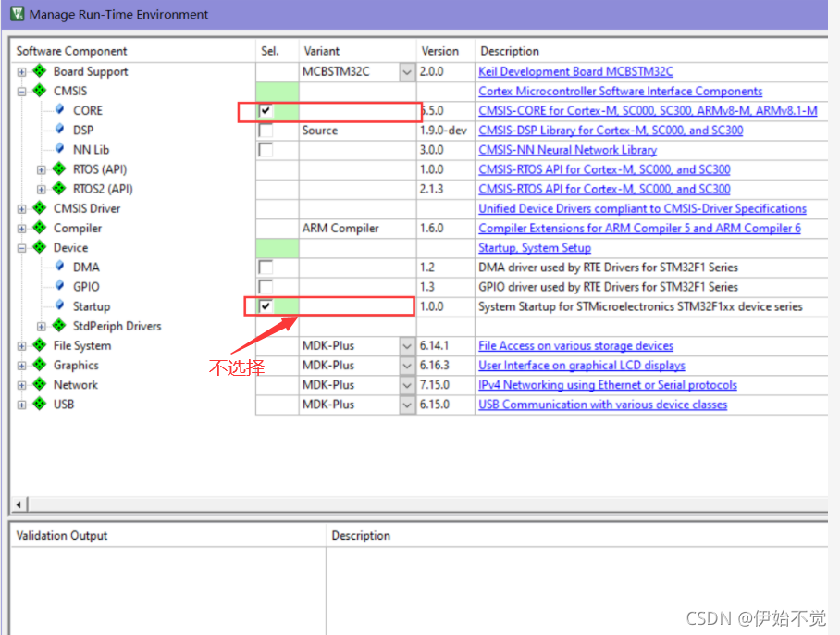Click the StdPeriph Drivers diamond icon

[59, 325]
